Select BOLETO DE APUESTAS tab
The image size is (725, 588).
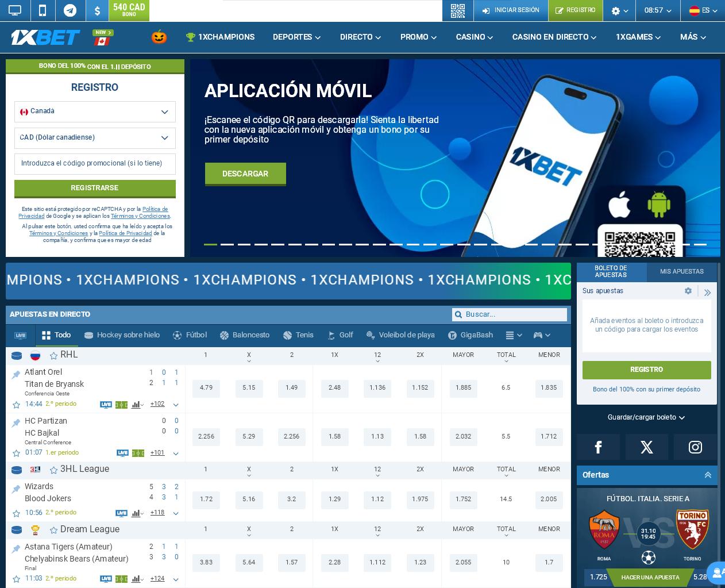click(611, 272)
